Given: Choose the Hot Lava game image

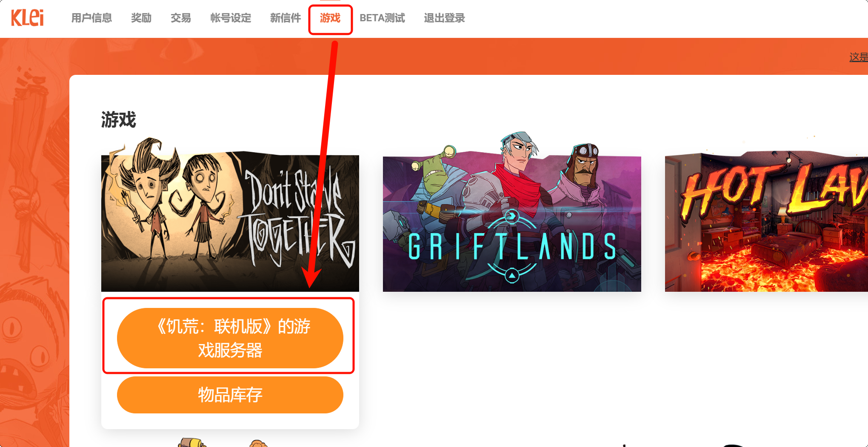Looking at the screenshot, I should click(x=766, y=221).
